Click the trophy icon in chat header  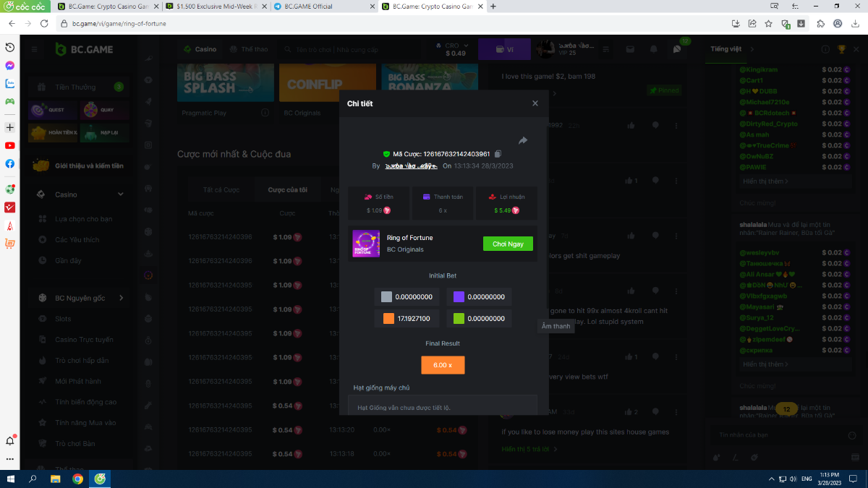(x=841, y=49)
